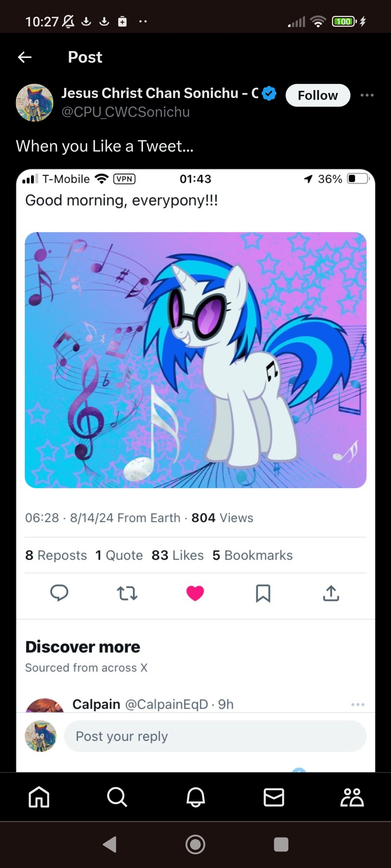The width and height of the screenshot is (391, 868).
Task: Toggle the pink heart like icon
Action: 195,593
